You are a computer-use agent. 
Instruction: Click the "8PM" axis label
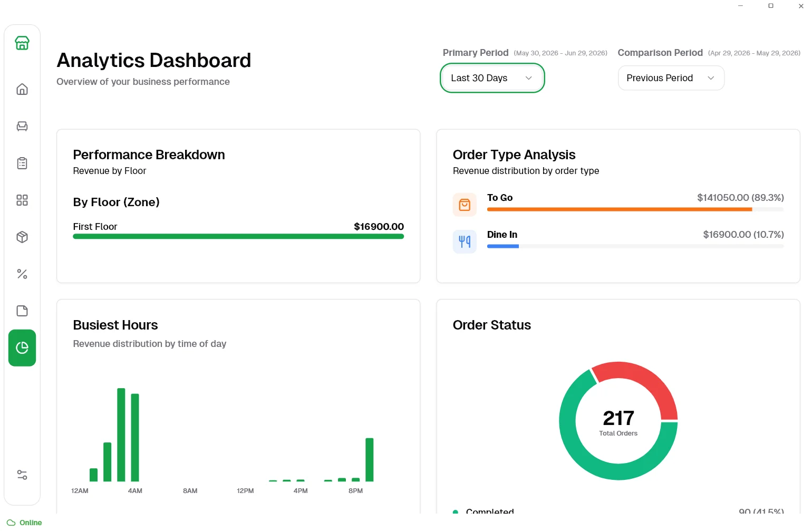tap(356, 491)
